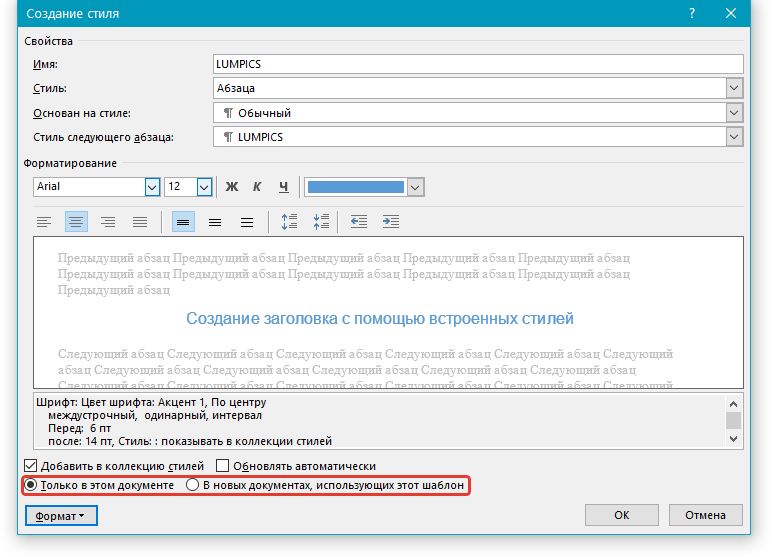Open the Стиль dropdown (Абзаца)
The width and height of the screenshot is (772, 557).
[x=734, y=88]
